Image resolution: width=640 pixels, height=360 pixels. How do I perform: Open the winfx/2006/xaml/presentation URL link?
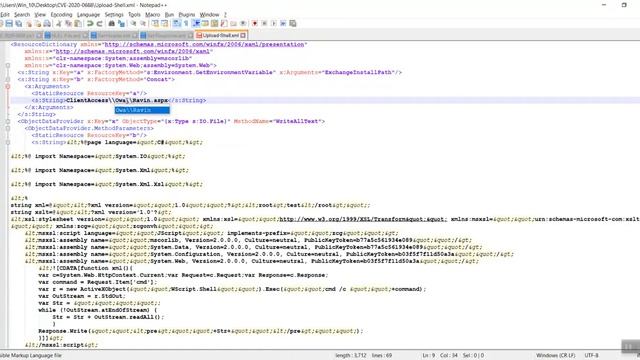coord(204,44)
